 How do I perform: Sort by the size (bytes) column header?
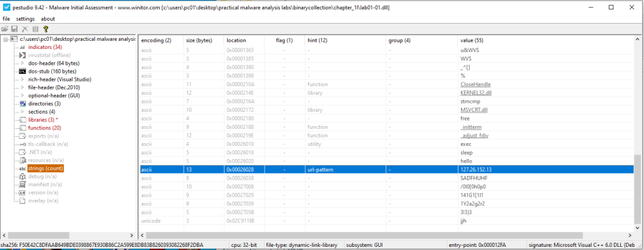click(x=203, y=40)
